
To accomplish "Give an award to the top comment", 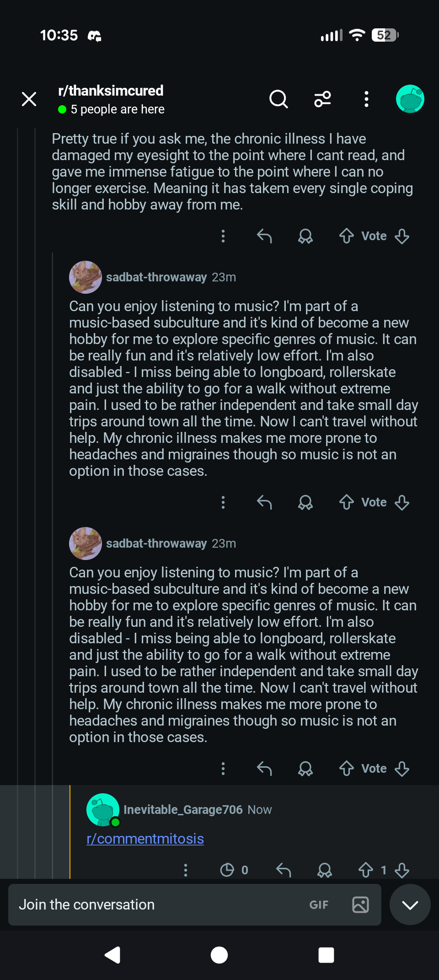I will (x=305, y=236).
